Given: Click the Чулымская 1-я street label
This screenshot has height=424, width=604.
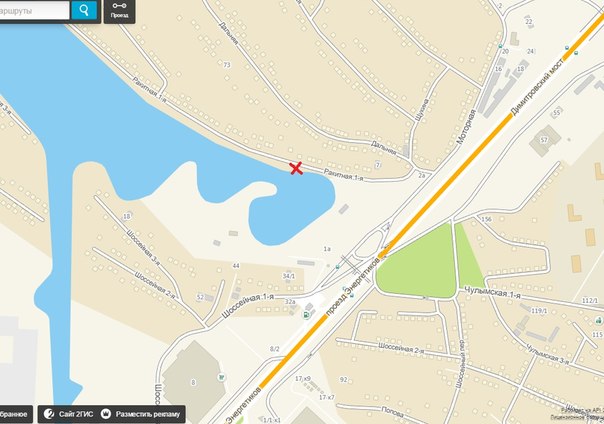Looking at the screenshot, I should tap(492, 292).
